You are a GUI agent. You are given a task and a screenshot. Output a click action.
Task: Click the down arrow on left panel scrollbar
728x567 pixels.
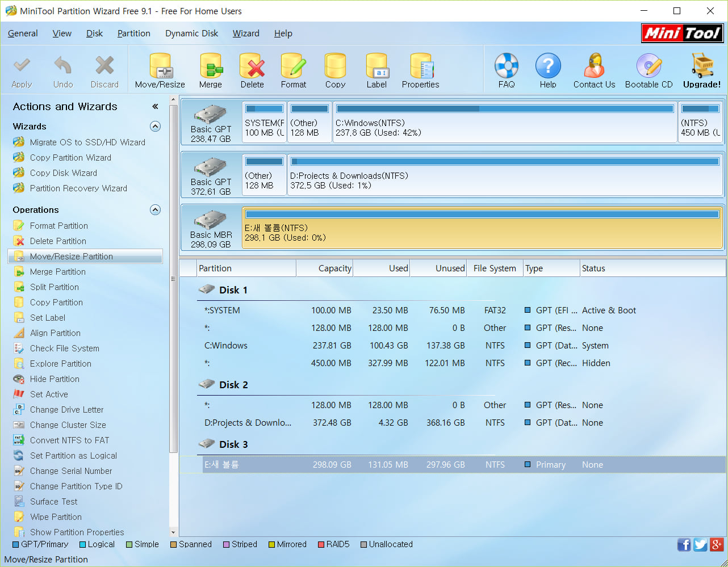coord(173,532)
